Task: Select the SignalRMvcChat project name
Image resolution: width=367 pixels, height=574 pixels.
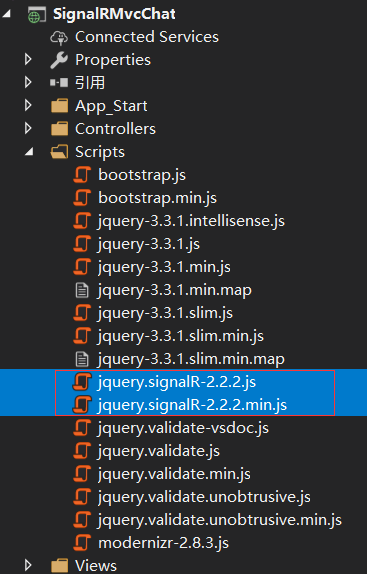Action: (x=114, y=14)
